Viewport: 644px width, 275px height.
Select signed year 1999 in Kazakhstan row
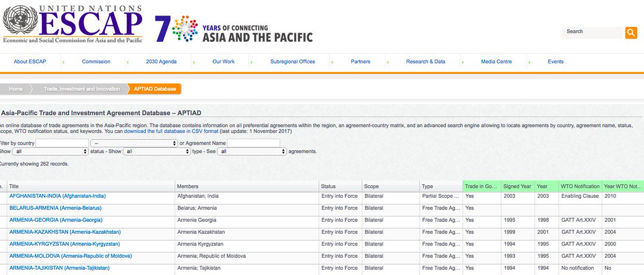517,232
